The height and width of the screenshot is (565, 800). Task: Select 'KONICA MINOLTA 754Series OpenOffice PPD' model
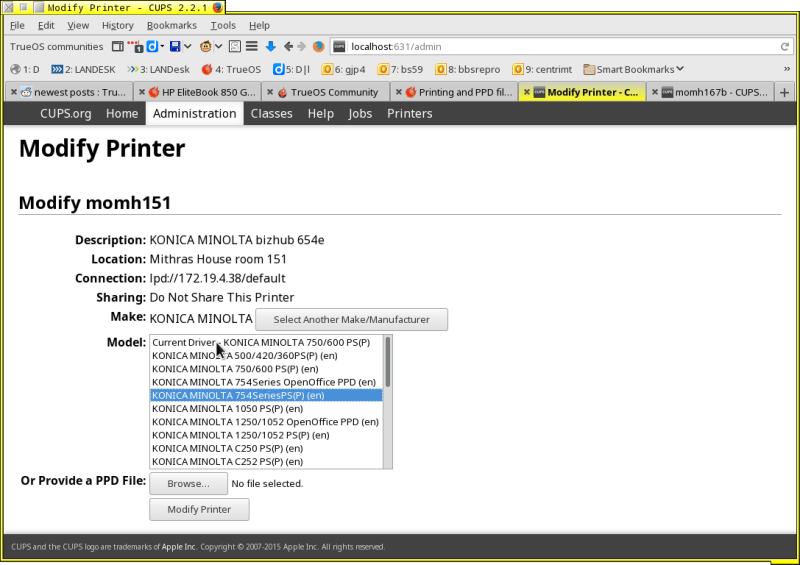click(x=266, y=382)
